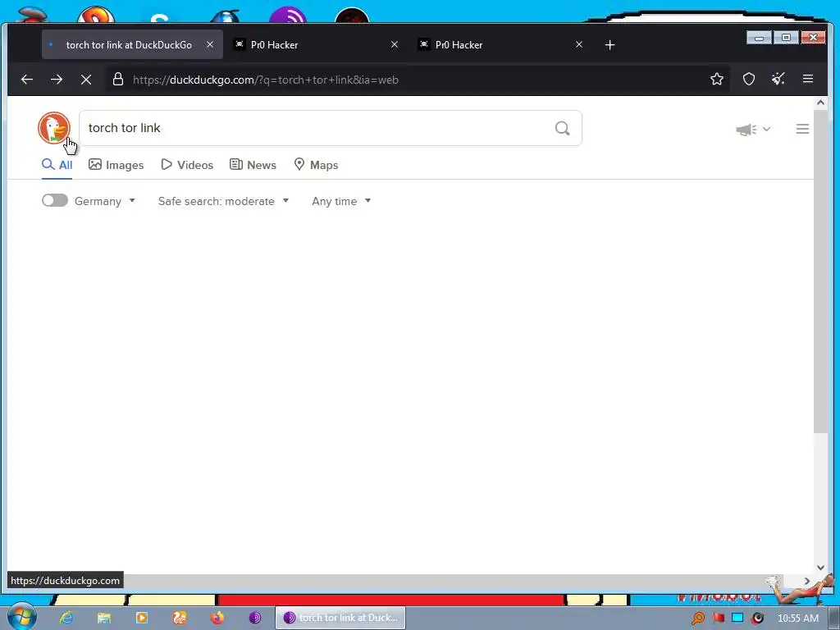Switch to News search results
Image resolution: width=840 pixels, height=630 pixels.
(x=253, y=165)
